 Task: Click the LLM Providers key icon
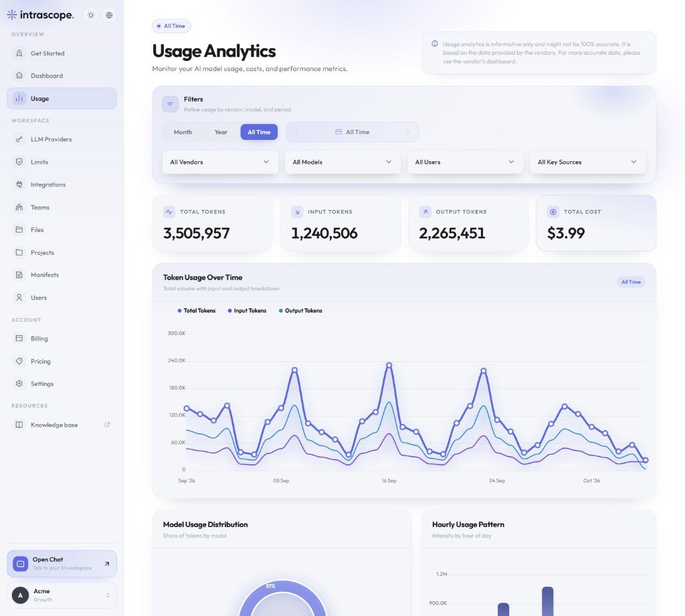[19, 139]
